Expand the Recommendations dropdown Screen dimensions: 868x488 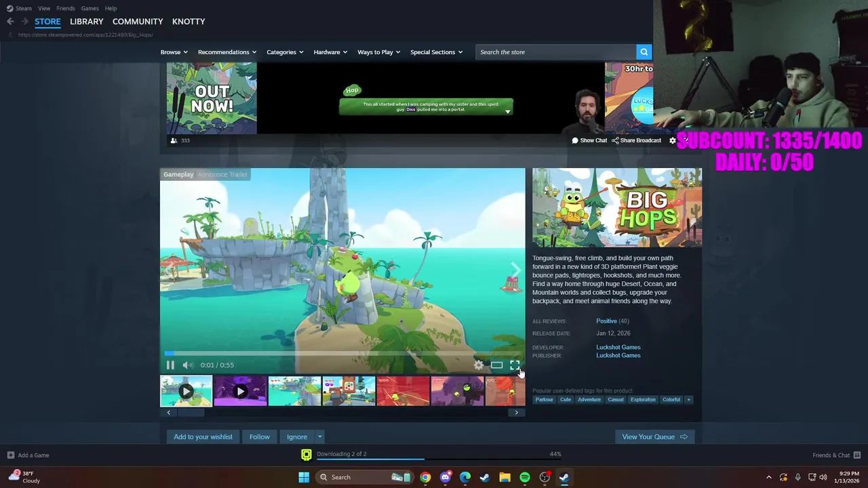227,52
